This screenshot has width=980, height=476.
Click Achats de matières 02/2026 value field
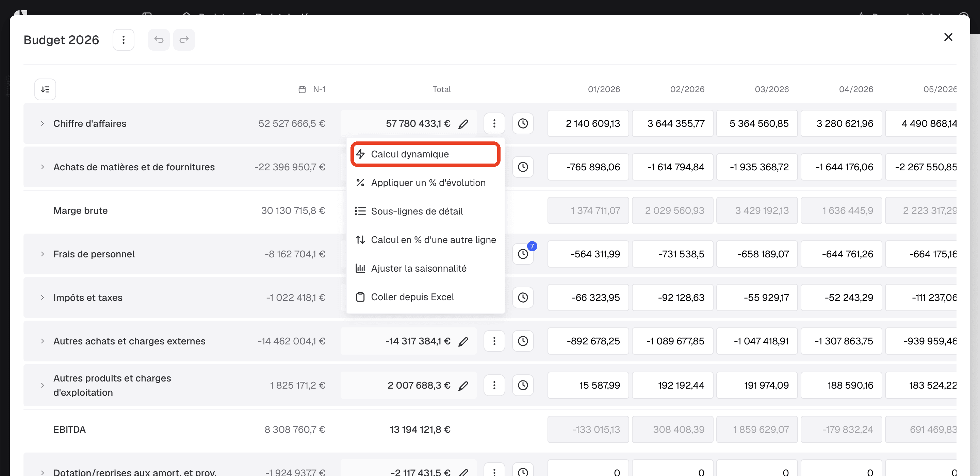[673, 167]
